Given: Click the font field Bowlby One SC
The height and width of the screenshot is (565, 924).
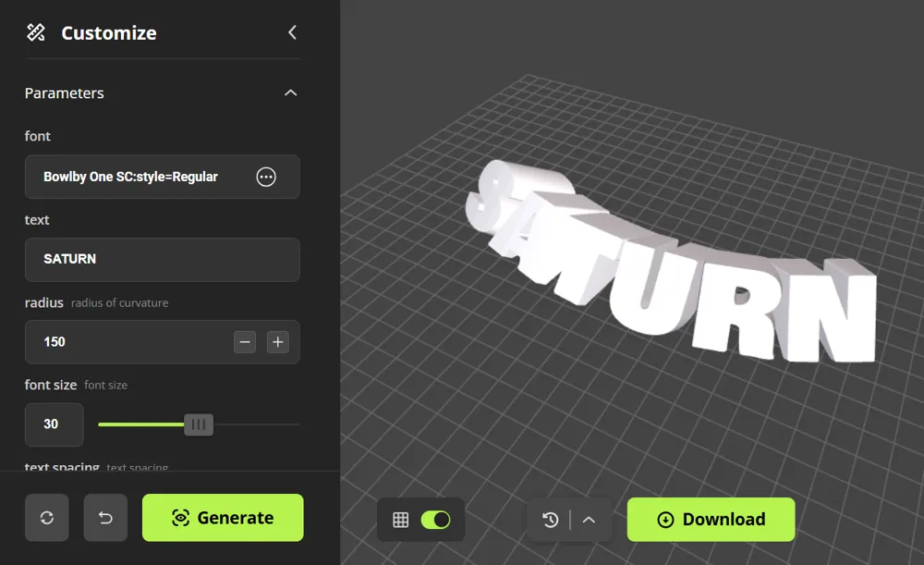Looking at the screenshot, I should (162, 177).
